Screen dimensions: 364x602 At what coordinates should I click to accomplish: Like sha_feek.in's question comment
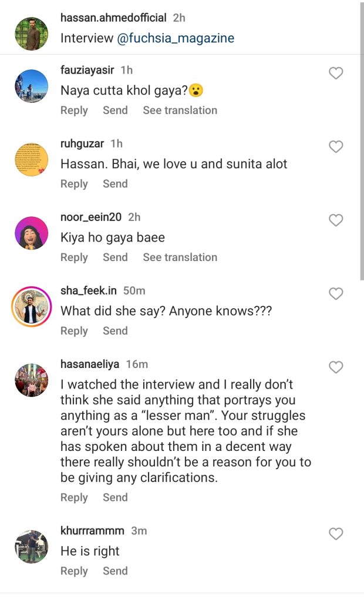pos(336,293)
